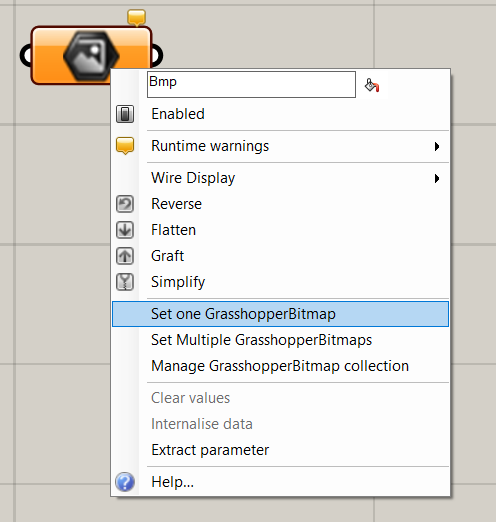Click the bitmap hexagon icon on the component
The image size is (496, 522).
point(91,55)
